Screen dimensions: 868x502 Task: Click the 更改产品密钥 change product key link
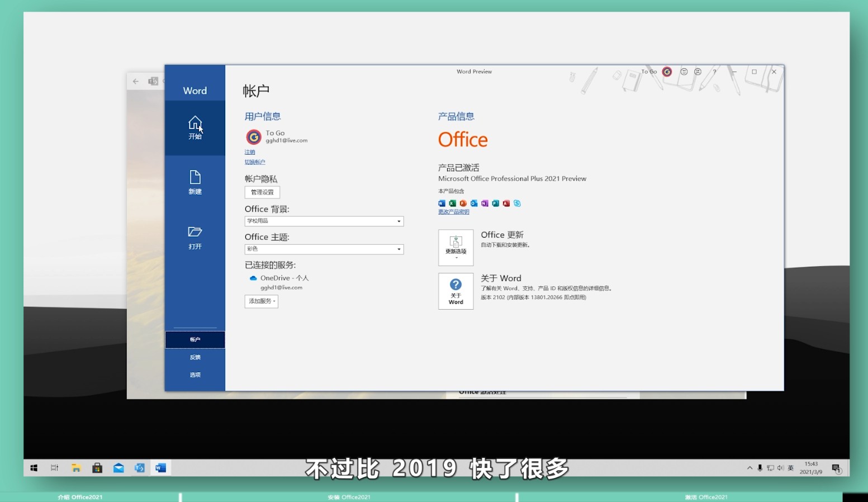[453, 212]
